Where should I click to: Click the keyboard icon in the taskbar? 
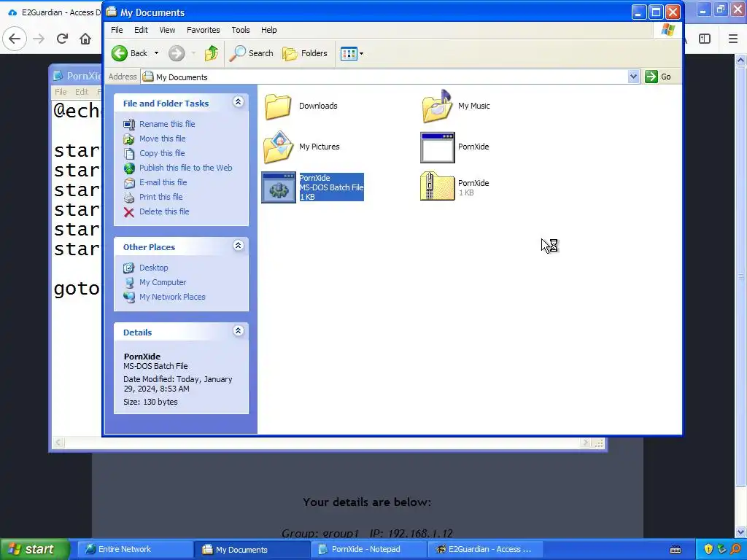[x=676, y=550]
